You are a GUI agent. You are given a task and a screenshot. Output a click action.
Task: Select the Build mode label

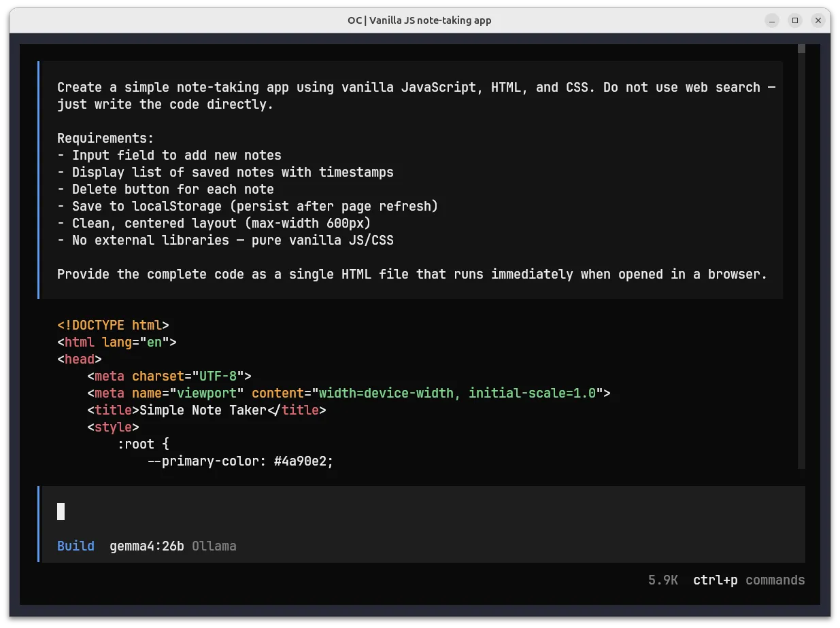pos(75,546)
